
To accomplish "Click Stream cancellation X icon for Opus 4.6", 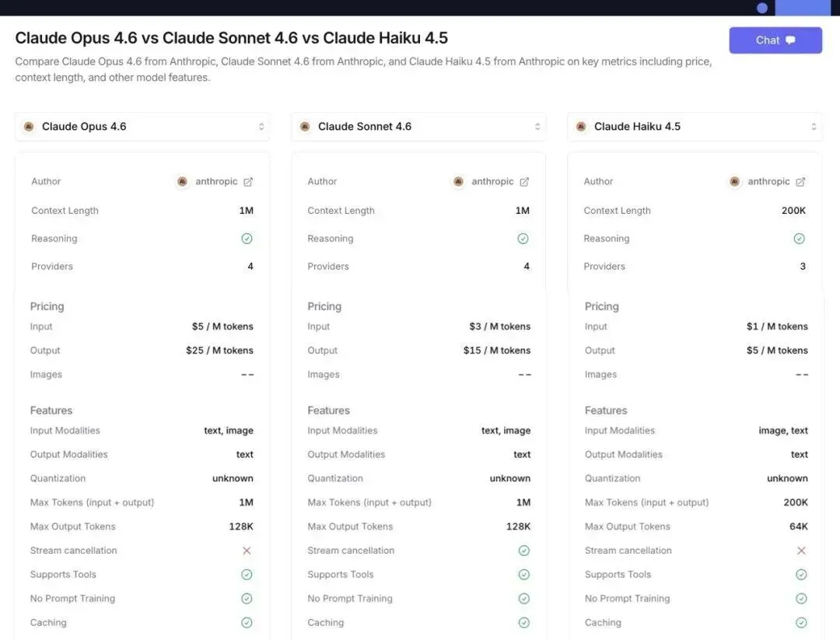I will click(x=247, y=551).
